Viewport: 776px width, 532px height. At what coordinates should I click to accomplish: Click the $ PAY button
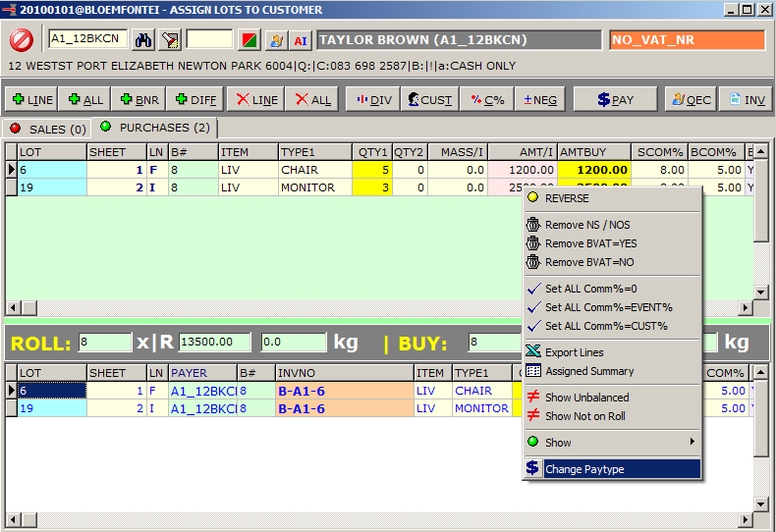coord(615,99)
